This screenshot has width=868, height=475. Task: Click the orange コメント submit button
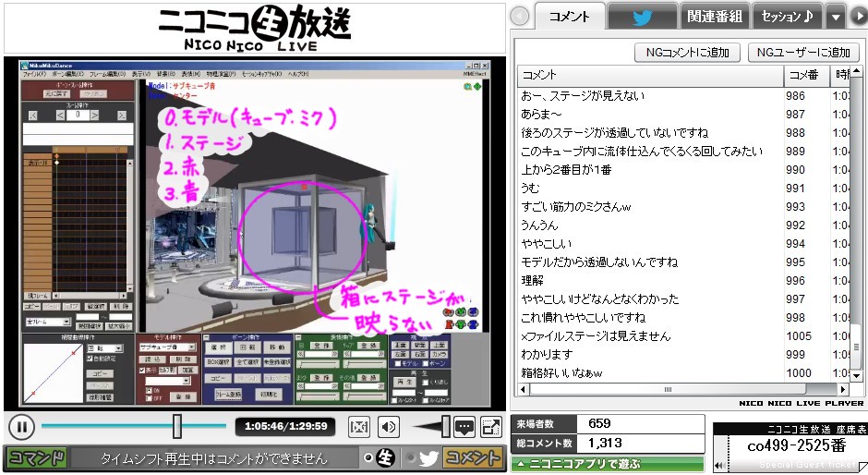pos(472,457)
